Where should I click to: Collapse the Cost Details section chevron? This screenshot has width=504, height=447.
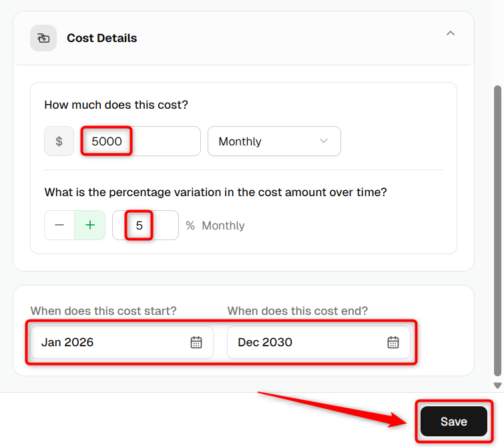[x=451, y=33]
